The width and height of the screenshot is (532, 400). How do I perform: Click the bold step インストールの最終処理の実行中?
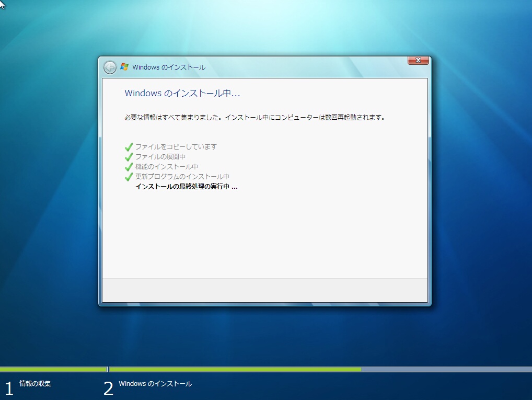pyautogui.click(x=186, y=187)
